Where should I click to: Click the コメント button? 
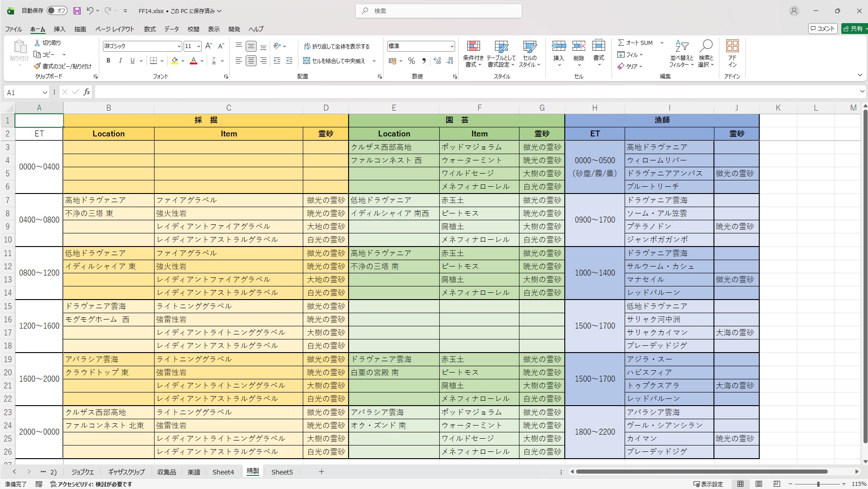[x=823, y=29]
